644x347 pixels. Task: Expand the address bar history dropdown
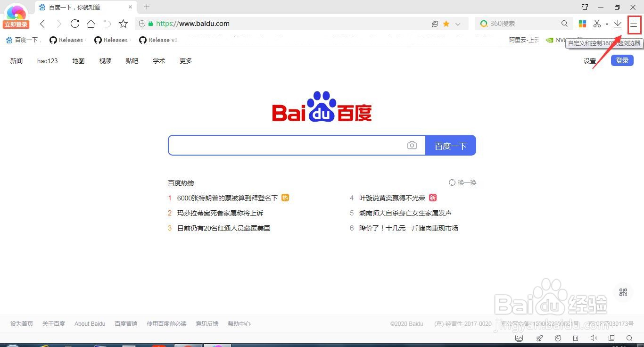point(458,24)
